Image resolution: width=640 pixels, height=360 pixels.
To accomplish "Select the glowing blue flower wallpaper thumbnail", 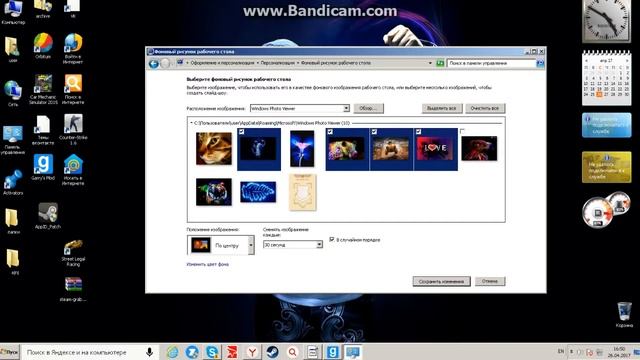I will click(302, 149).
